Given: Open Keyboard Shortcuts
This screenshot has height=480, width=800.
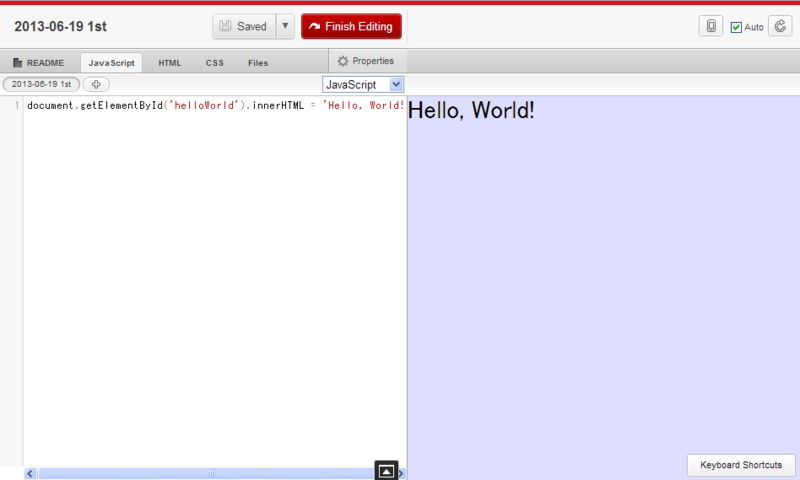Looking at the screenshot, I should (741, 465).
